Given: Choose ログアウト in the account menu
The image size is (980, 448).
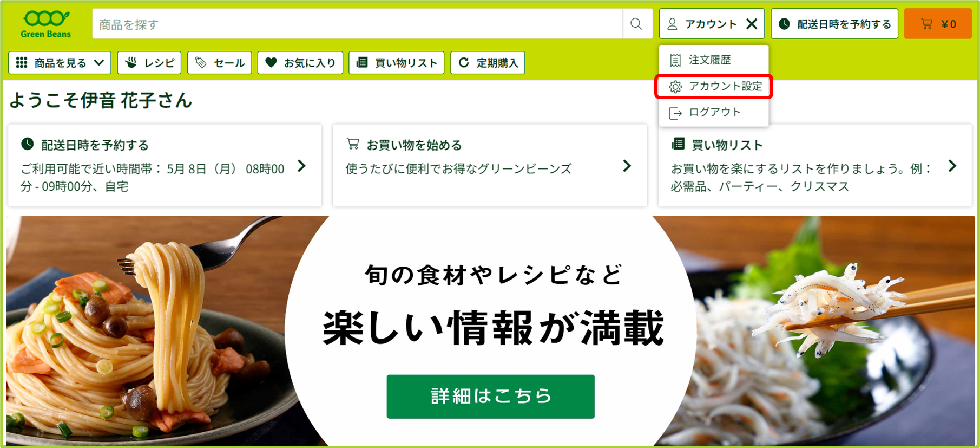Looking at the screenshot, I should coord(714,112).
